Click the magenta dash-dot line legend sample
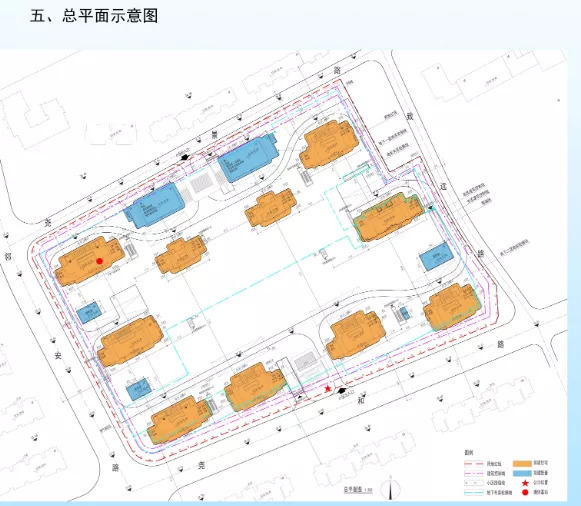The width and height of the screenshot is (581, 506). (x=474, y=473)
